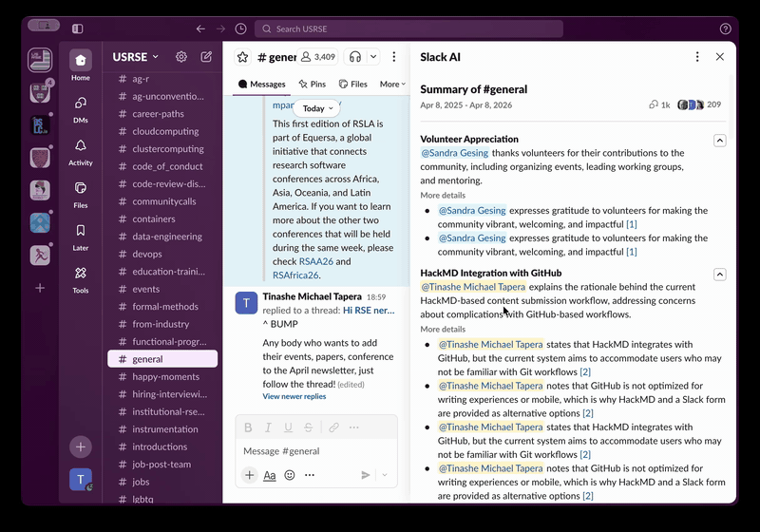Open the USRSE workspace menu dropdown

point(136,57)
